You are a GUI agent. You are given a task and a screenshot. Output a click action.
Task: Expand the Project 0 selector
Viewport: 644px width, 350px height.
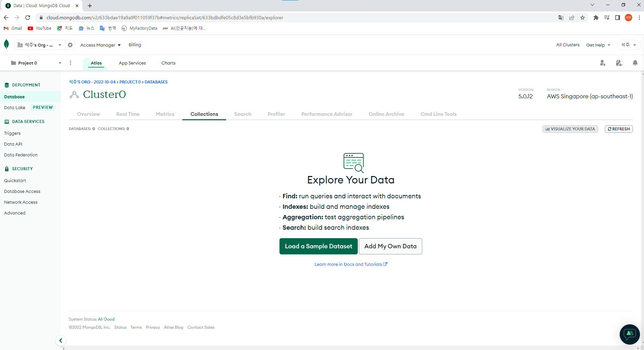[x=36, y=63]
